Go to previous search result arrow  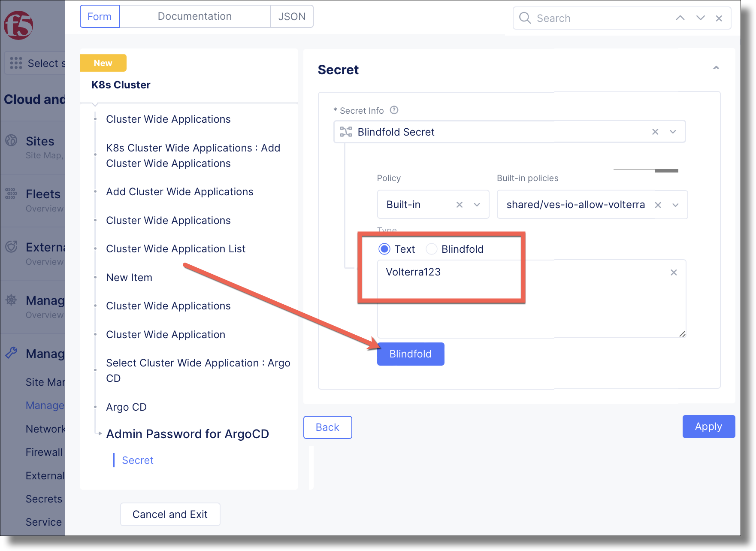pyautogui.click(x=680, y=18)
